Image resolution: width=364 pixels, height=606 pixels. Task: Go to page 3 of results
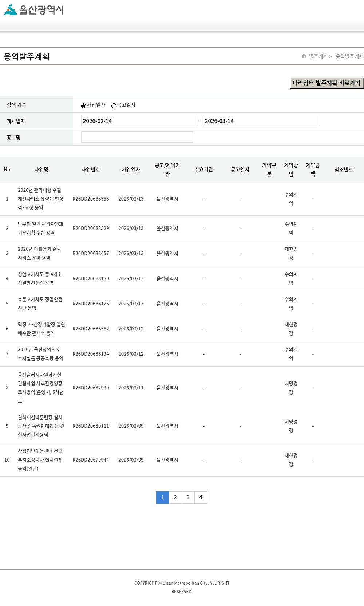click(x=188, y=497)
